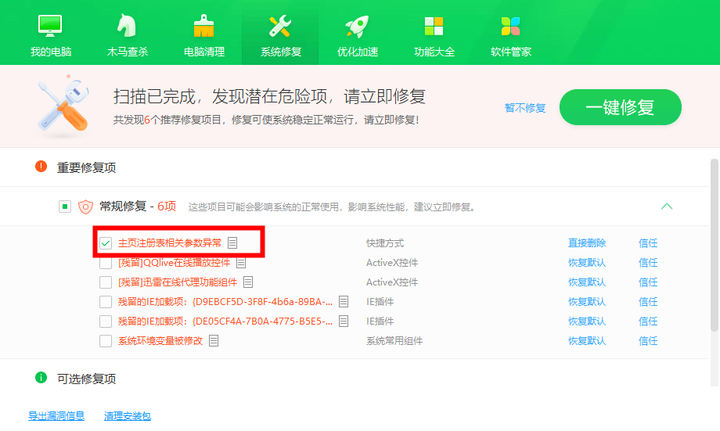Open the 导出漏洞信息 link
720x431 pixels.
pyautogui.click(x=56, y=416)
